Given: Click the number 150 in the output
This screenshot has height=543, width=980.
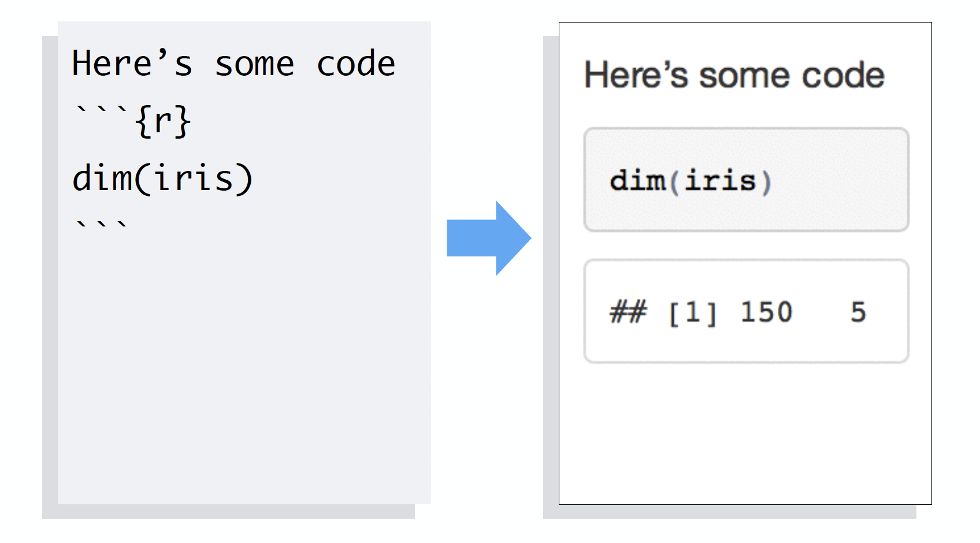Looking at the screenshot, I should (766, 313).
